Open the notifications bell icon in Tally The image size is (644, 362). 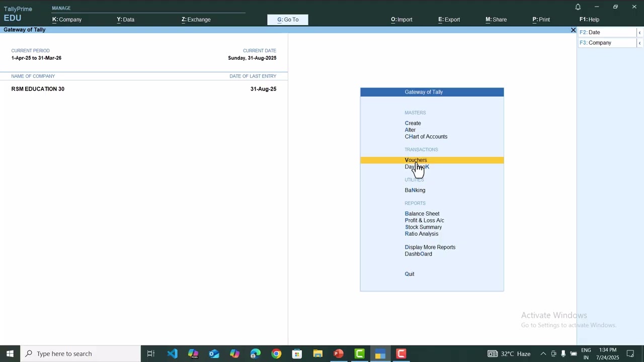578,7
